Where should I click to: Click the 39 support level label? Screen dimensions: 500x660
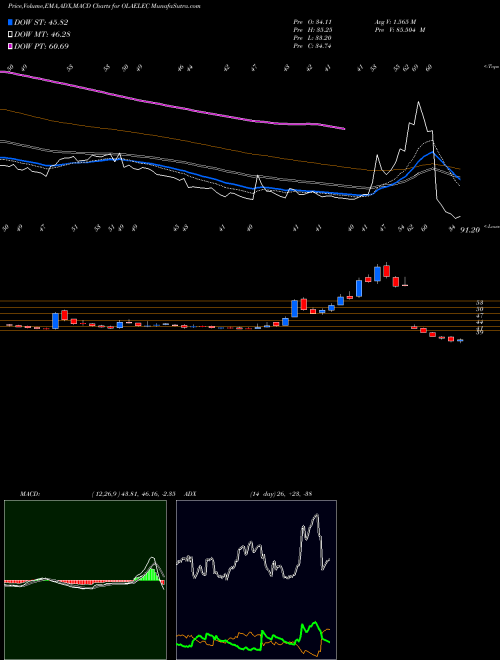click(x=479, y=332)
